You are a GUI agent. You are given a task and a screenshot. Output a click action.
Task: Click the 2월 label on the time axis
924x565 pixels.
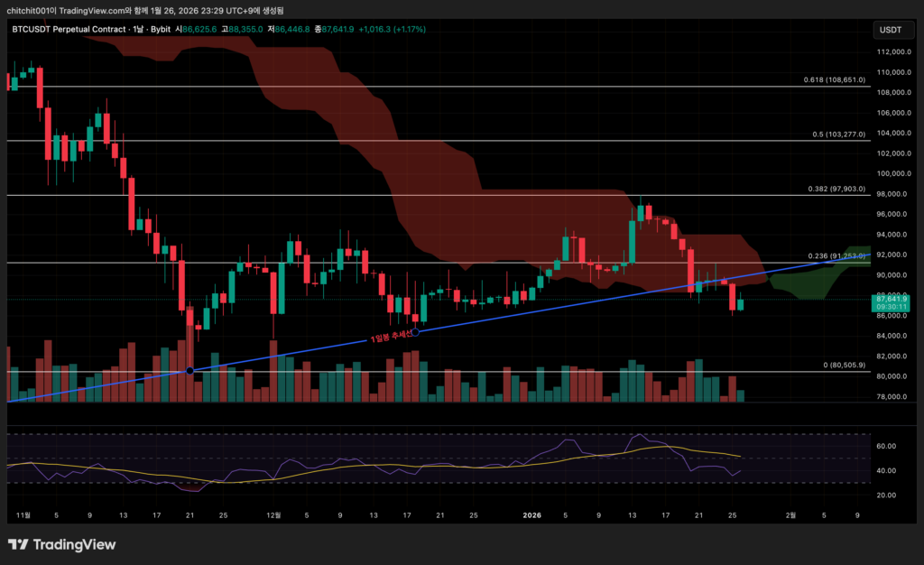790,515
